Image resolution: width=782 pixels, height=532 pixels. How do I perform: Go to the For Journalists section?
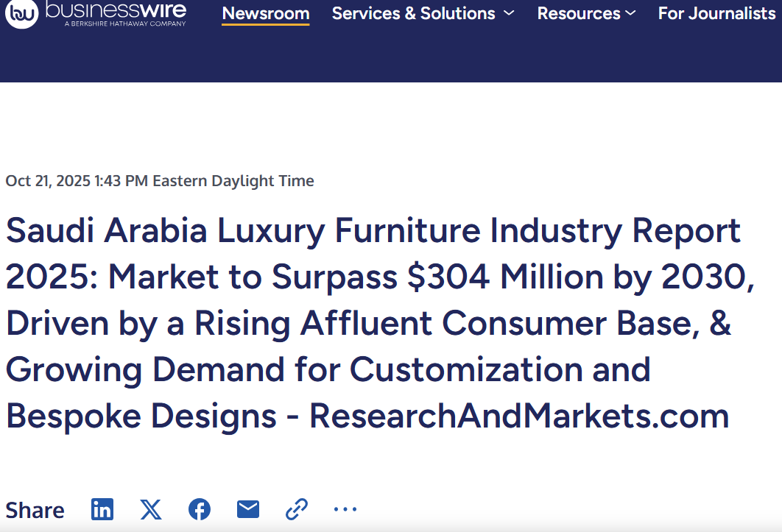tap(716, 13)
